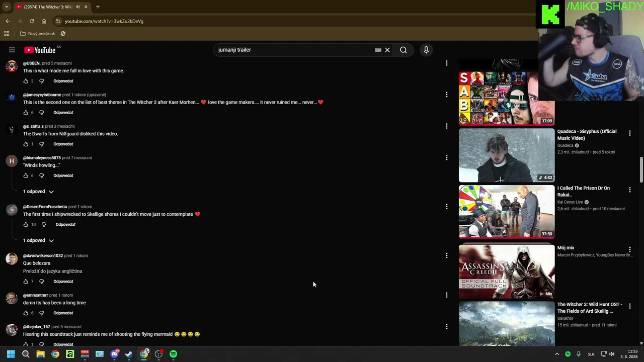This screenshot has height=362, width=644.
Task: Play Quadeca - Sisyphus video thumbnail
Action: (507, 155)
